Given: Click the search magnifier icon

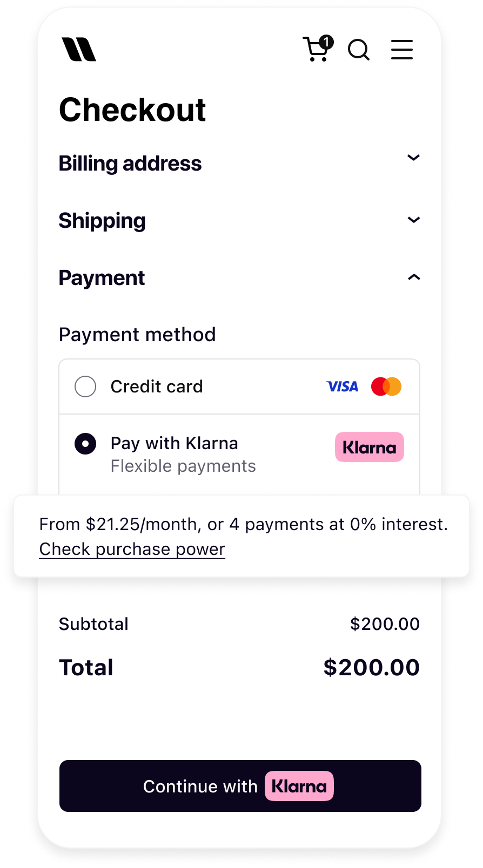Looking at the screenshot, I should click(358, 50).
